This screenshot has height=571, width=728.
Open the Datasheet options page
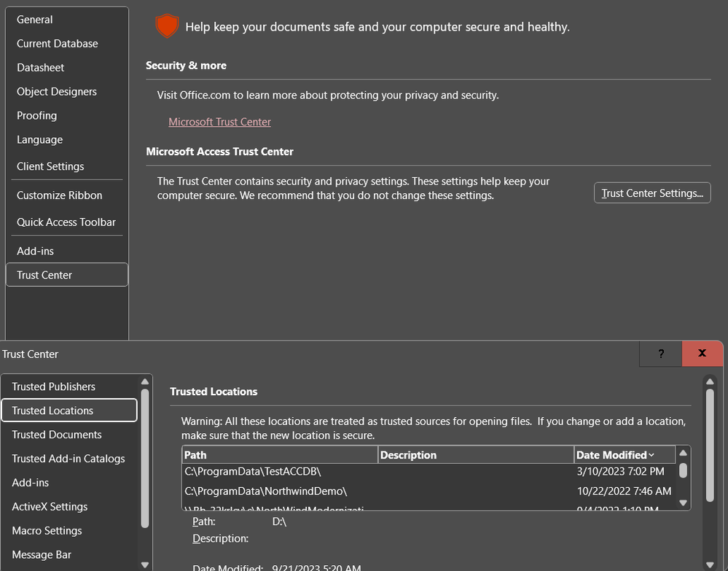point(40,68)
